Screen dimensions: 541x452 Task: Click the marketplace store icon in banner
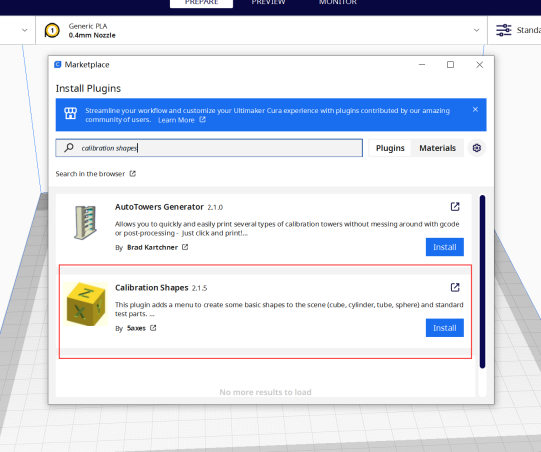70,113
